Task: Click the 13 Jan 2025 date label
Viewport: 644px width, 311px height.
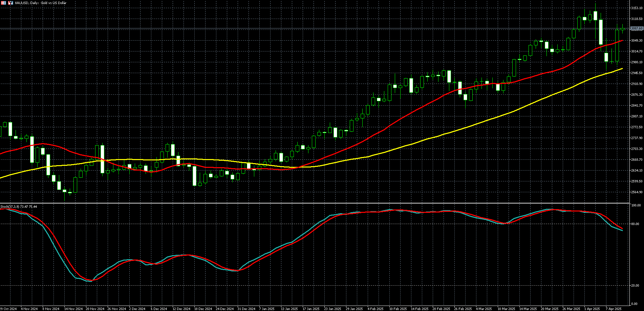Action: tap(289, 309)
